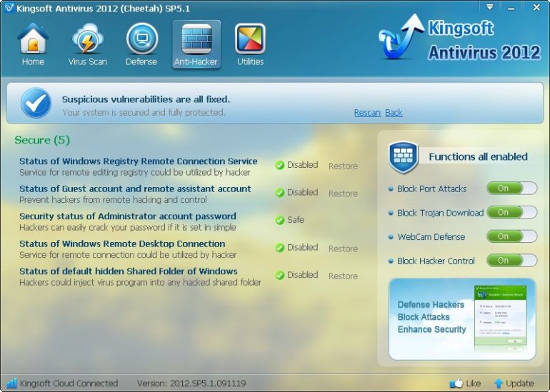Toggle Block Trojan Download switch
This screenshot has width=550, height=392.
(x=511, y=212)
